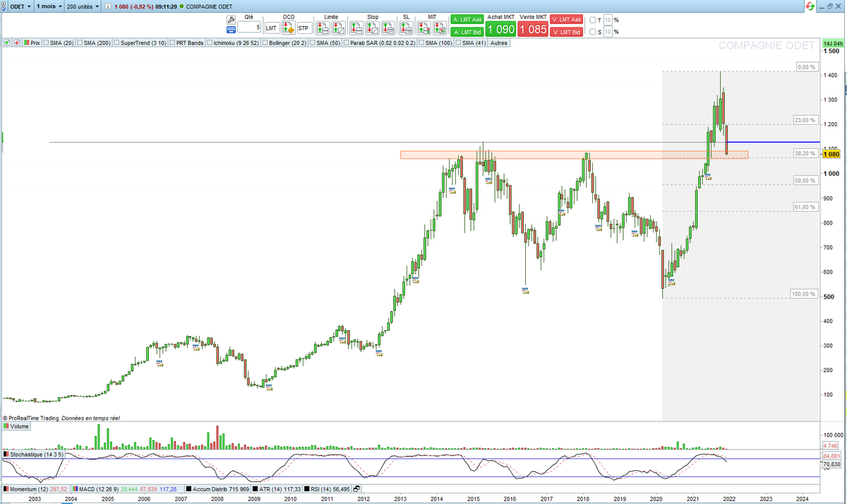Click the green up-arrow add indicator icon
The image size is (847, 504).
pyautogui.click(x=6, y=42)
